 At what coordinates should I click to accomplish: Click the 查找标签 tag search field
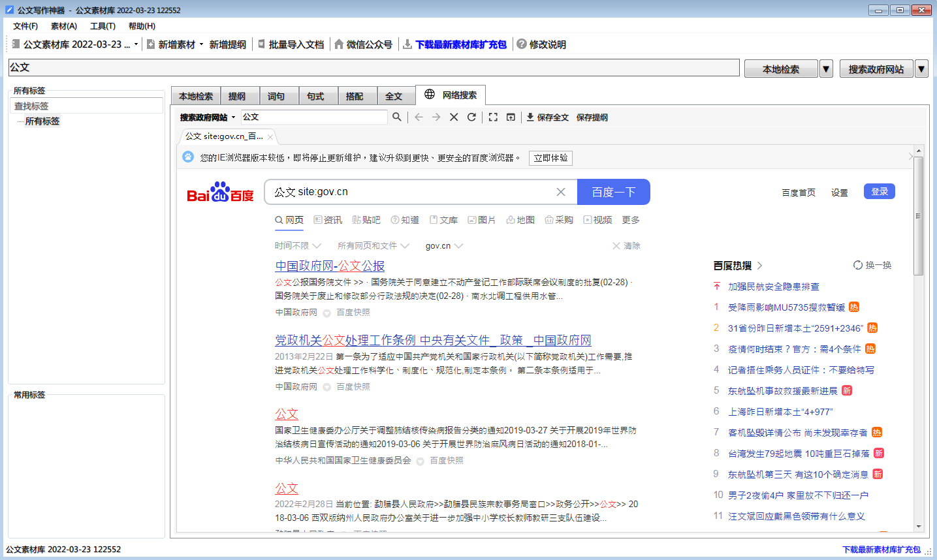tap(86, 106)
